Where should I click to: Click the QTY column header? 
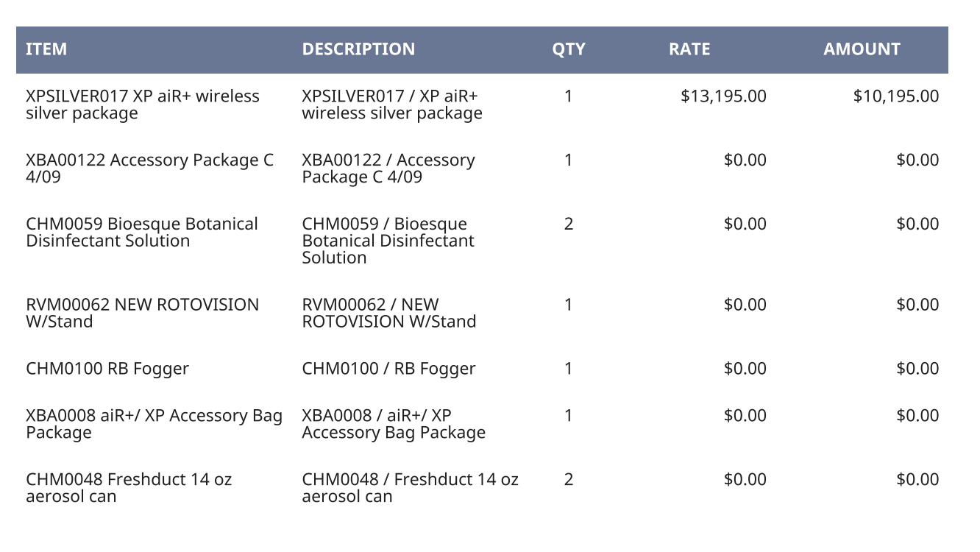coord(569,49)
